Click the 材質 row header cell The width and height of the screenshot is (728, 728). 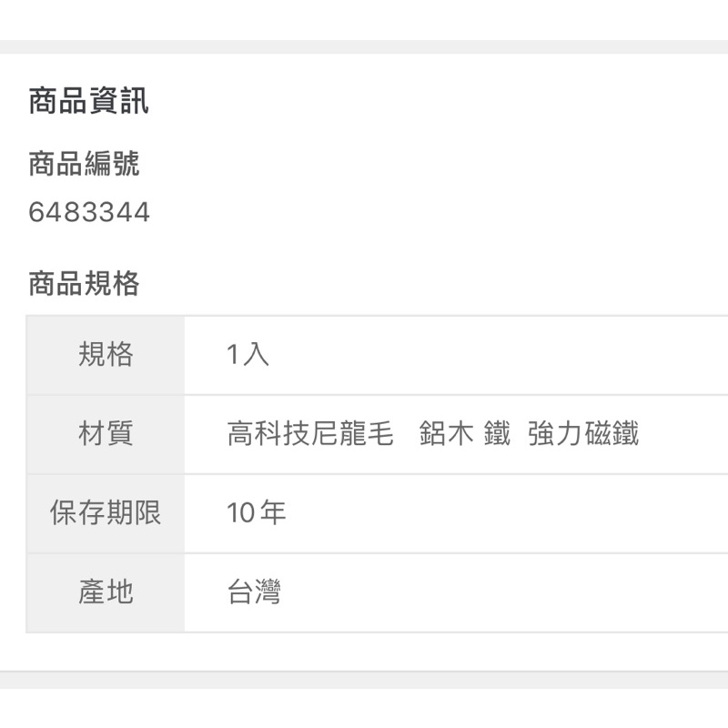pyautogui.click(x=106, y=435)
